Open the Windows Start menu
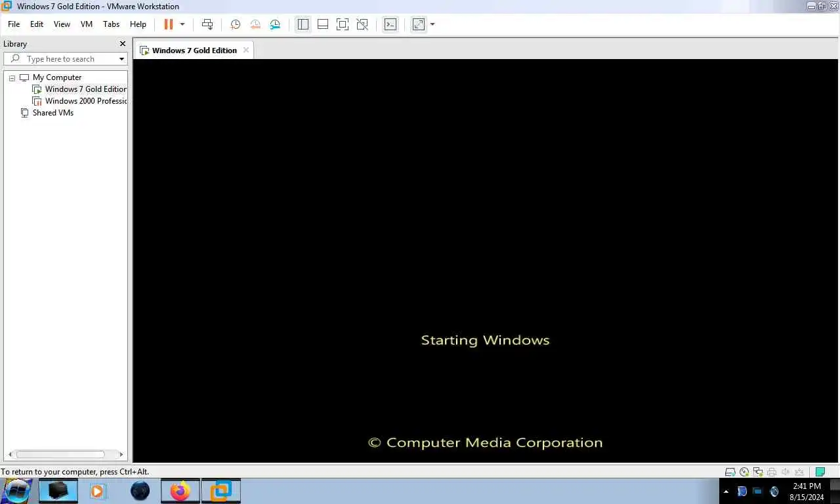This screenshot has height=504, width=840. click(x=17, y=491)
